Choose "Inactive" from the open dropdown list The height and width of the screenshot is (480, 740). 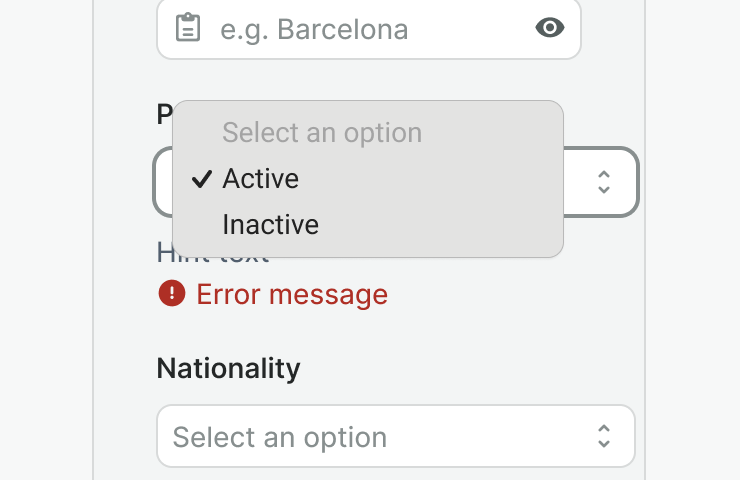coord(270,224)
